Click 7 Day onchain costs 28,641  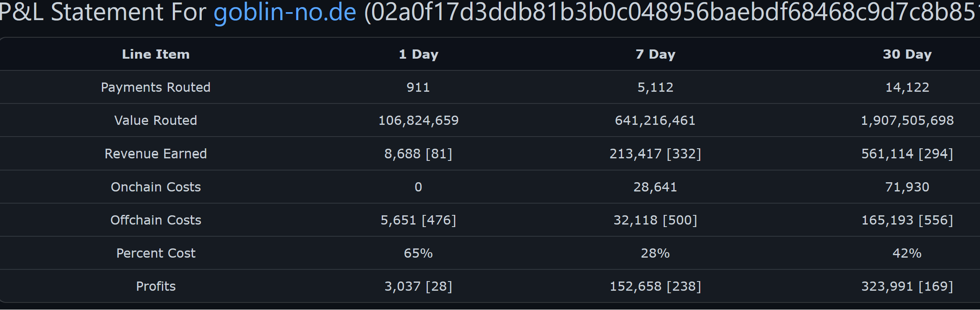655,187
